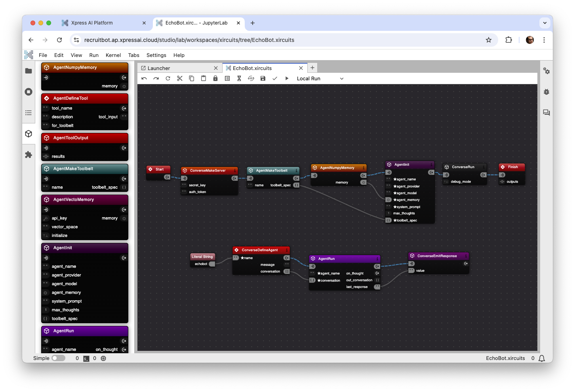Open browser extensions puzzle icon

[x=509, y=40]
